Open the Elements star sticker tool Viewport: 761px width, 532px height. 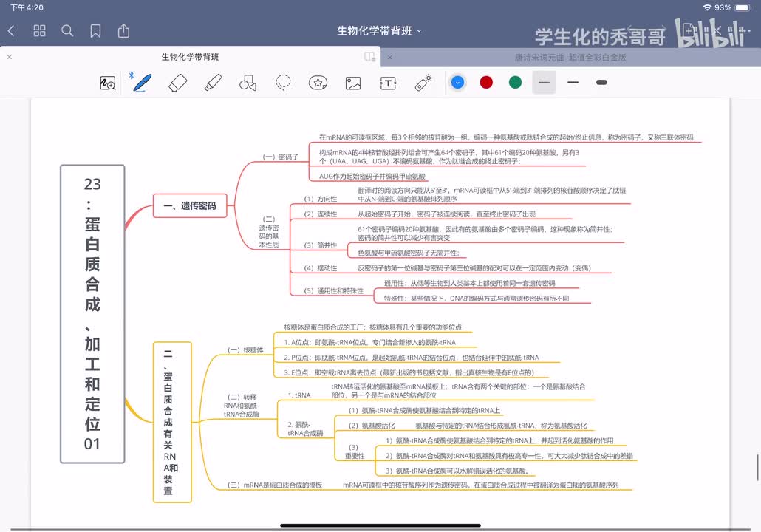318,83
